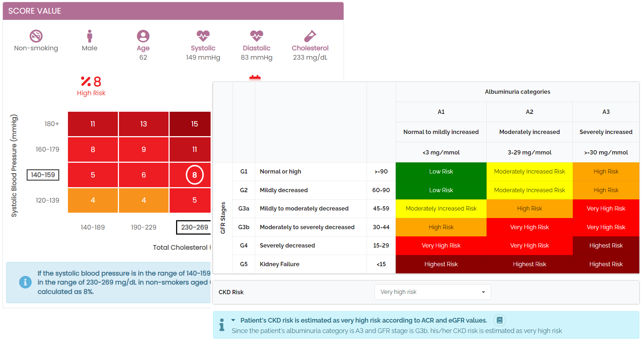Click the Age person avatar icon
The image size is (644, 342).
click(143, 36)
